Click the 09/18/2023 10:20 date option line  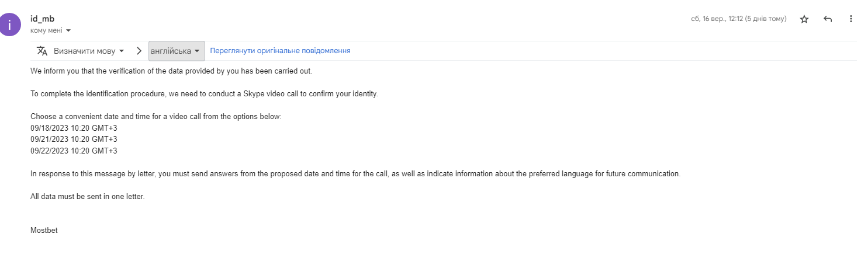click(x=74, y=128)
